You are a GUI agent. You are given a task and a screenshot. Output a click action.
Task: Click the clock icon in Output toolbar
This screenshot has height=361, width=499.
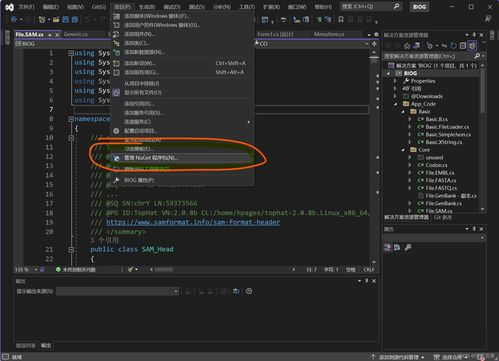click(249, 291)
